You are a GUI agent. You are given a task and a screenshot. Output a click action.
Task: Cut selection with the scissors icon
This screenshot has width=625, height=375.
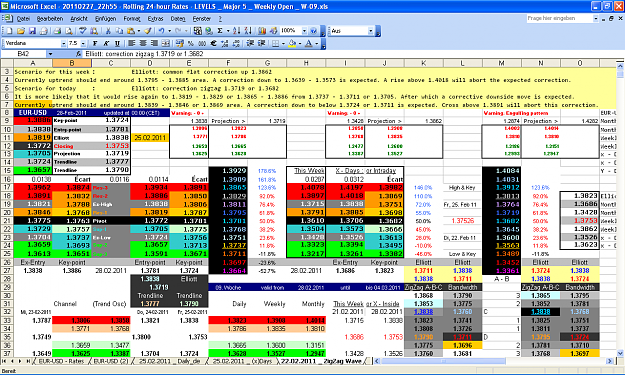click(x=108, y=31)
